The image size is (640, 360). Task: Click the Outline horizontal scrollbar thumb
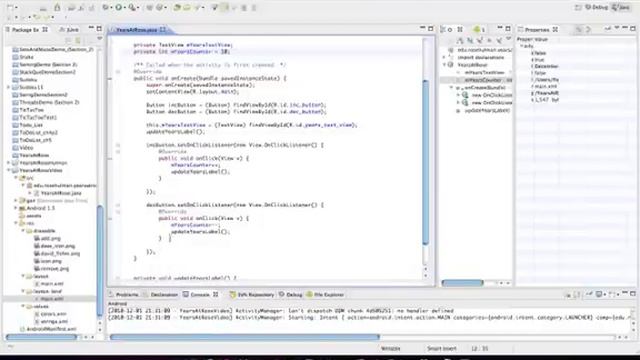click(x=462, y=282)
